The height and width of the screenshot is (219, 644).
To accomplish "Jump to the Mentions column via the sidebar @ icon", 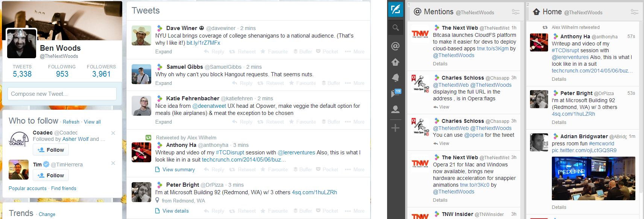I will pos(395,46).
